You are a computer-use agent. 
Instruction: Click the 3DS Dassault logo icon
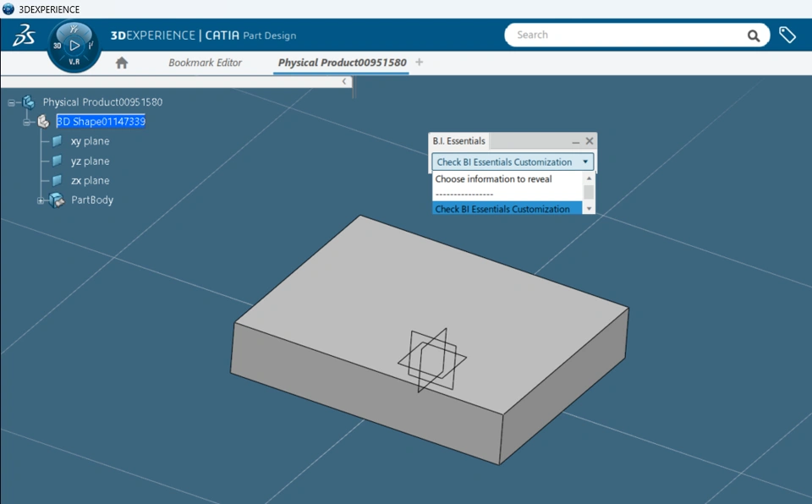click(x=24, y=36)
